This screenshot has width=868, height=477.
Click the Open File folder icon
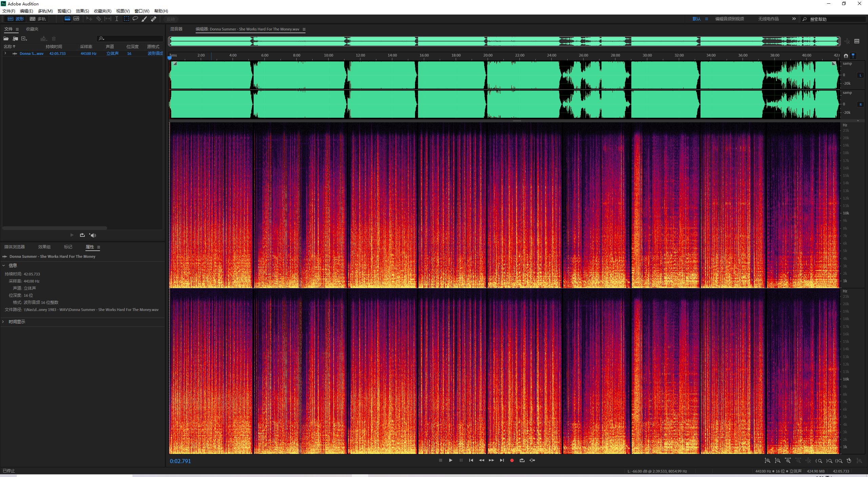[x=6, y=39]
